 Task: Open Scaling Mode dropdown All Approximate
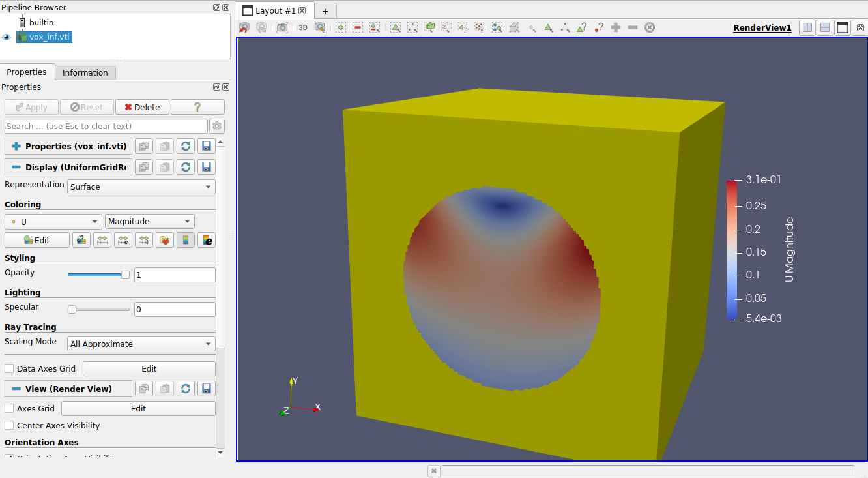click(141, 344)
